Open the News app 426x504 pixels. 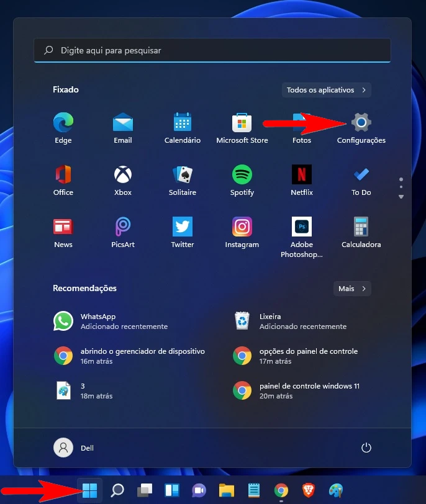tap(63, 232)
